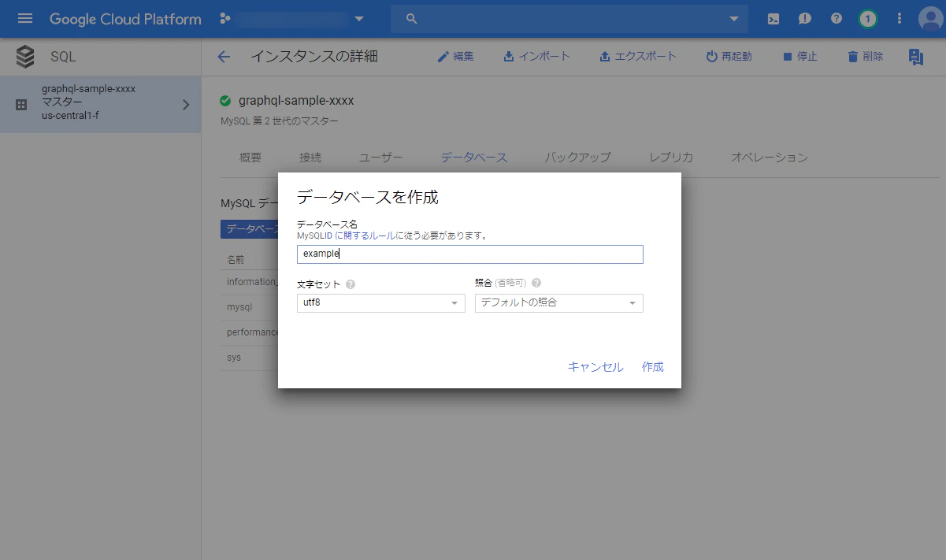Click the search magnifier icon

tap(411, 19)
